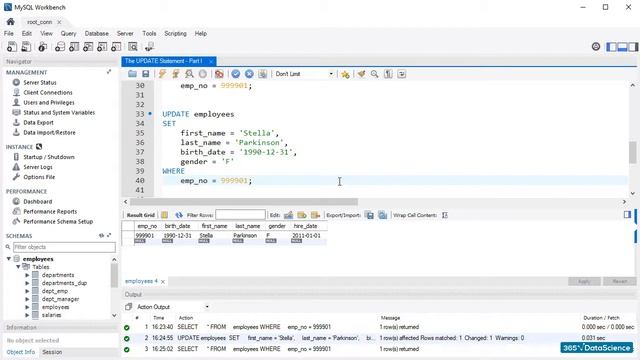The width and height of the screenshot is (640, 360).
Task: Toggle wrap cell content in results
Action: (445, 215)
